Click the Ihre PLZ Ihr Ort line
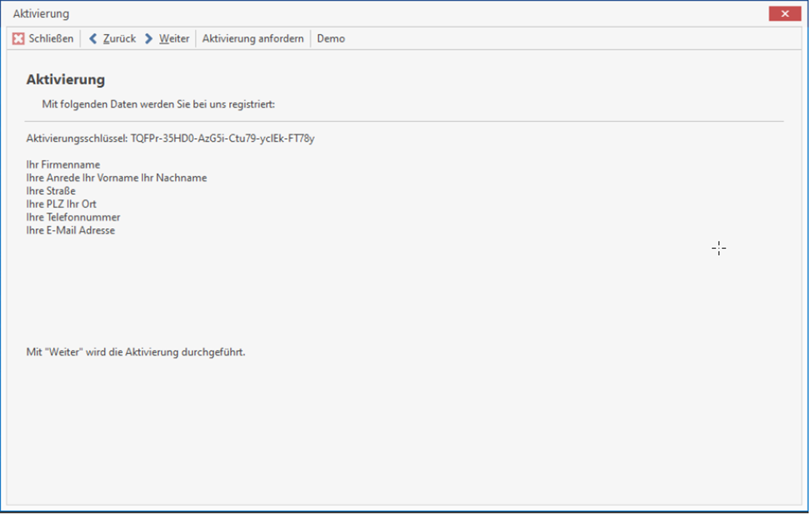This screenshot has height=514, width=812. point(61,204)
